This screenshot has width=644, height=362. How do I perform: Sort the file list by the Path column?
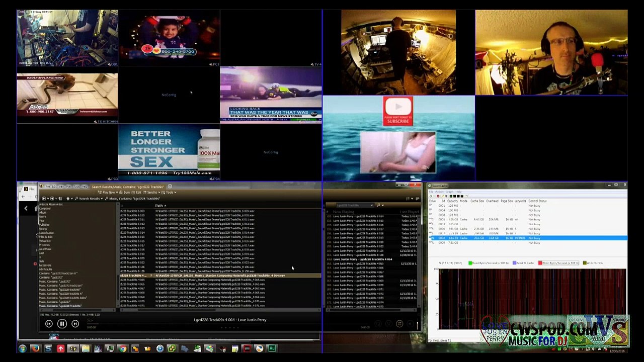coord(160,206)
